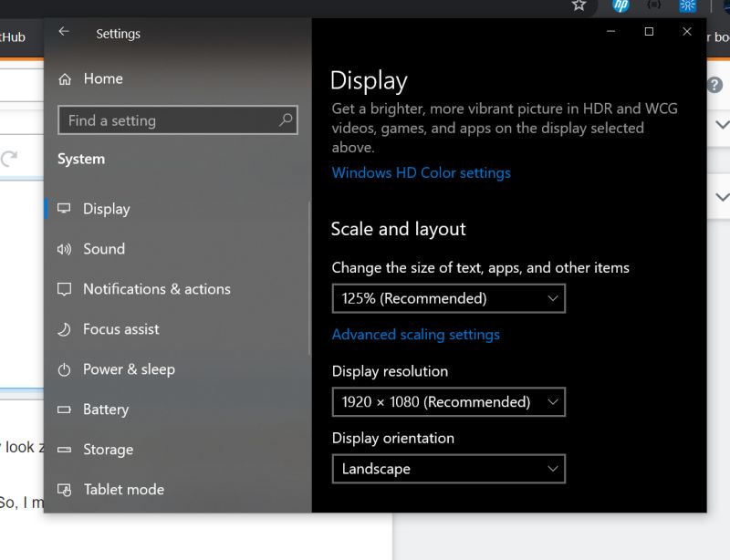Open Storage settings
The width and height of the screenshot is (730, 560).
(178, 450)
